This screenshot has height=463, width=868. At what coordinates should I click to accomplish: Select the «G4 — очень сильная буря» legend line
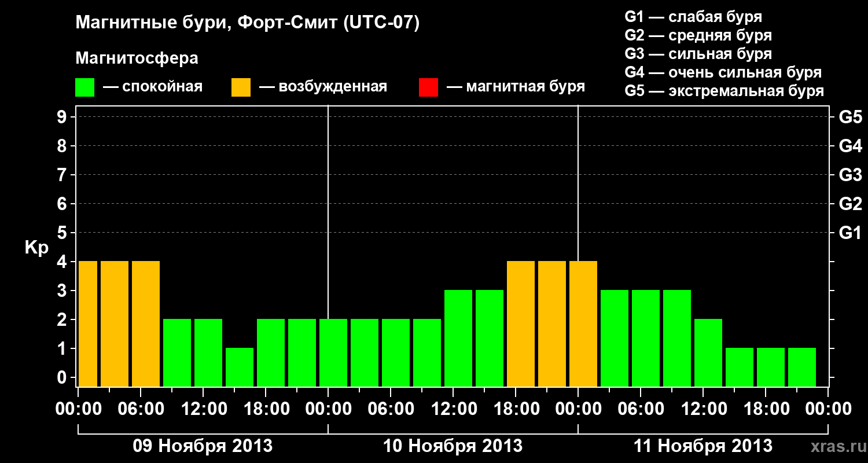[x=723, y=72]
